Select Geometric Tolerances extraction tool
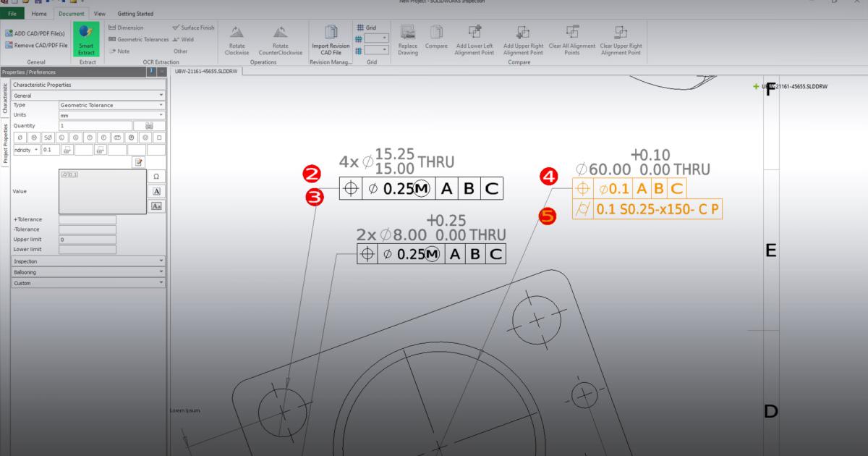This screenshot has width=868, height=456. point(138,39)
